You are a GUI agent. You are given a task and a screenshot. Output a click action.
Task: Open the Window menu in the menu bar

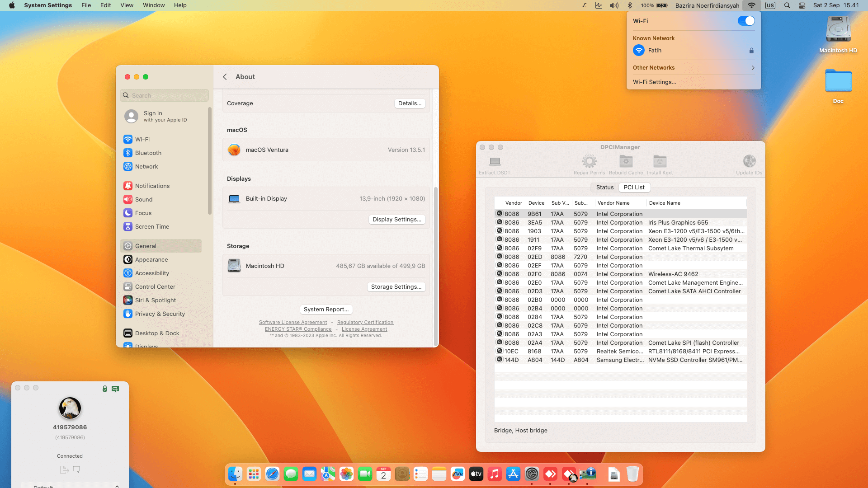click(154, 5)
